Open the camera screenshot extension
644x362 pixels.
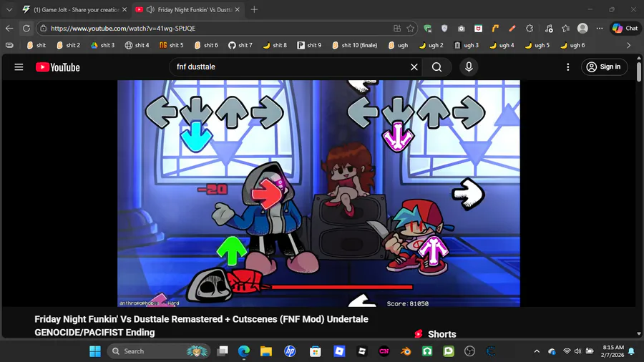click(x=462, y=29)
